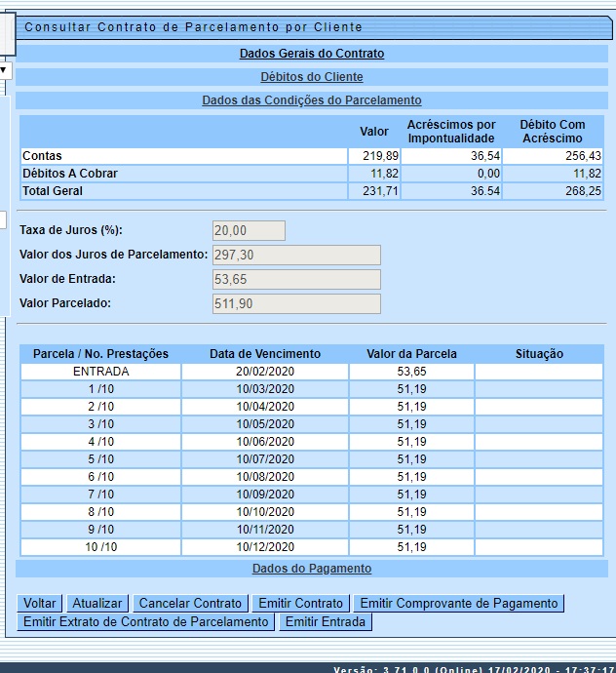Click the 10/12/2020 due date cell
Screen dimensions: 616x673
click(264, 547)
